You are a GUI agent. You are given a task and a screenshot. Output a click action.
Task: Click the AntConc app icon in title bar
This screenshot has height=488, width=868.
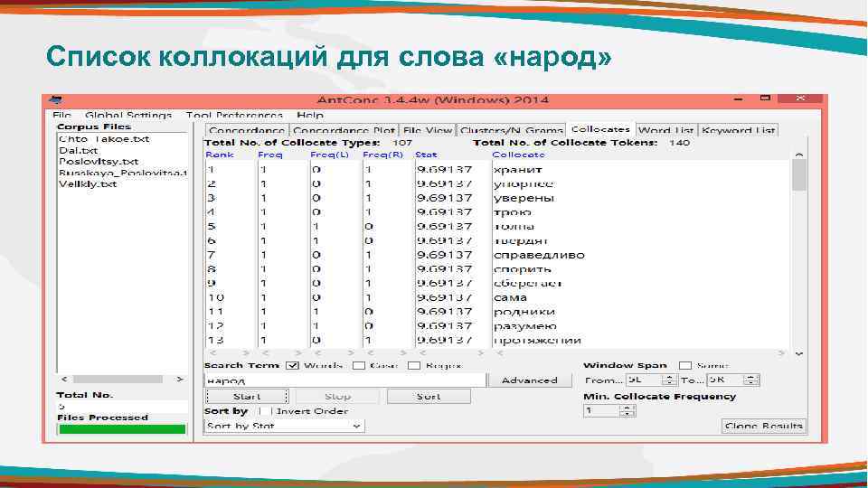pyautogui.click(x=55, y=99)
